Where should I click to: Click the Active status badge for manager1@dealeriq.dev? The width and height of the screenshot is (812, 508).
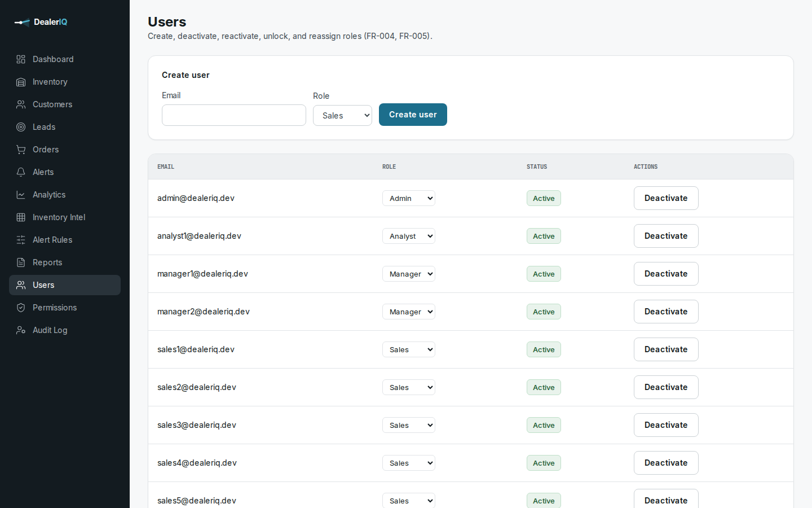coord(544,274)
